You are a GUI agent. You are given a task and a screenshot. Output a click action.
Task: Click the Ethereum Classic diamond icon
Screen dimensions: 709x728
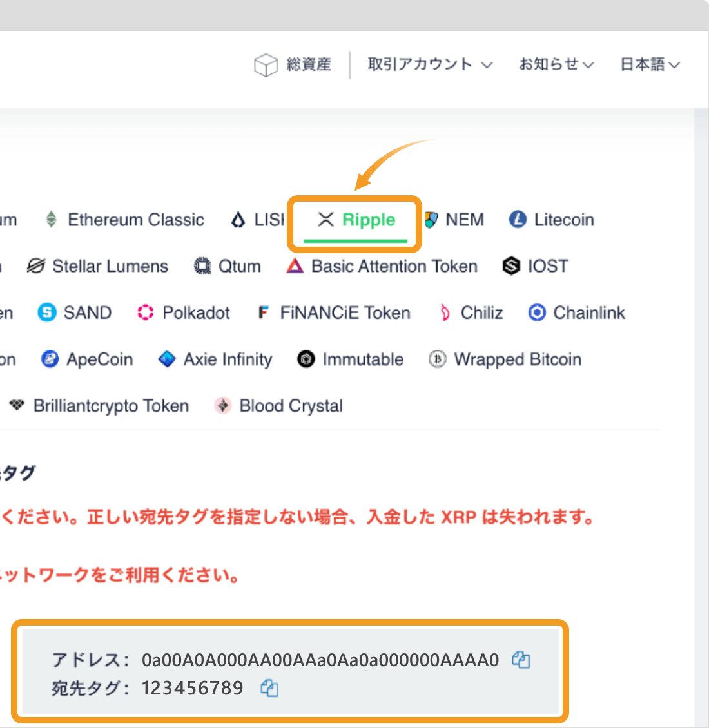51,219
